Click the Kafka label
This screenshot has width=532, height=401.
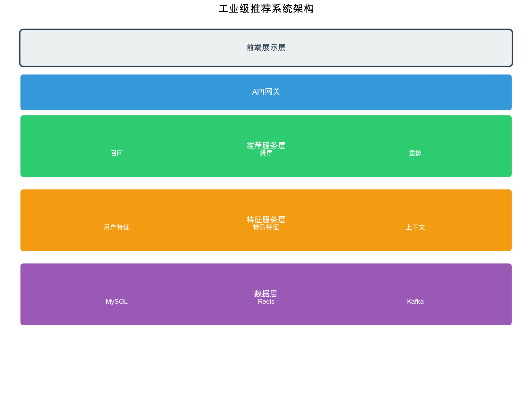[415, 302]
